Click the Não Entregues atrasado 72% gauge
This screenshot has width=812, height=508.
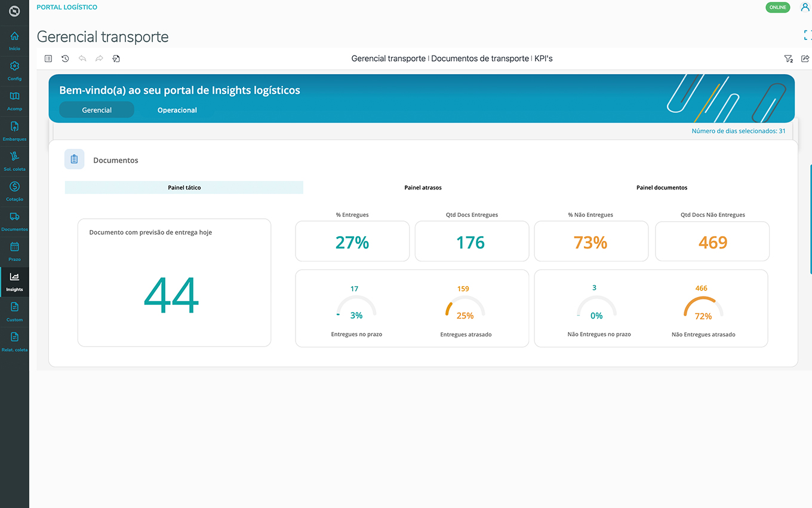(703, 309)
